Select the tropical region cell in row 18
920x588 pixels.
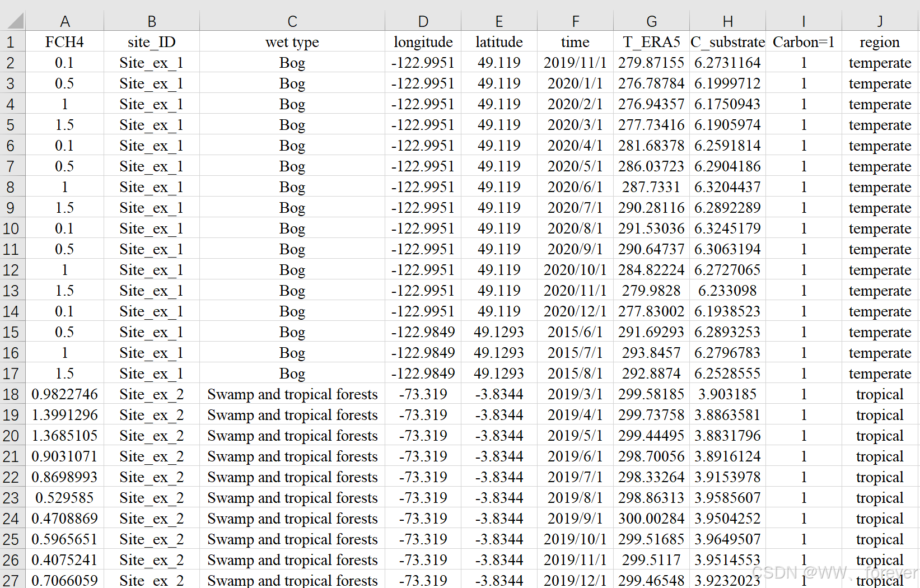coord(880,394)
